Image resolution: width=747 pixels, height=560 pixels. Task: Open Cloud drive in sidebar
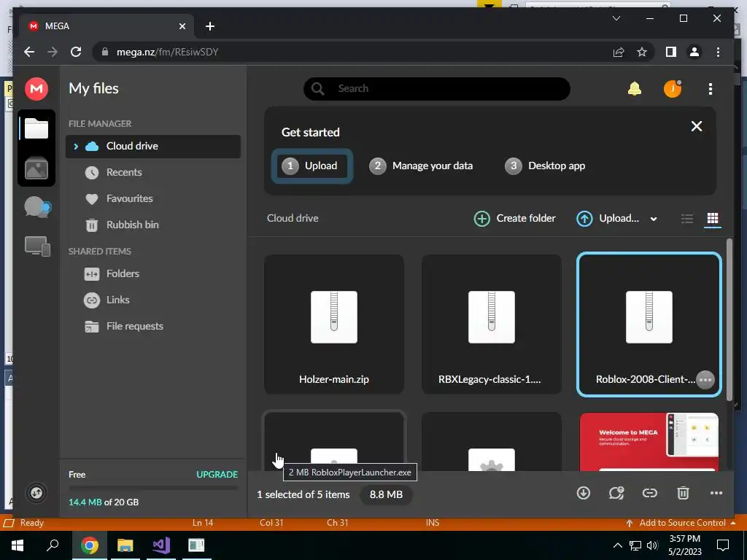coord(153,146)
